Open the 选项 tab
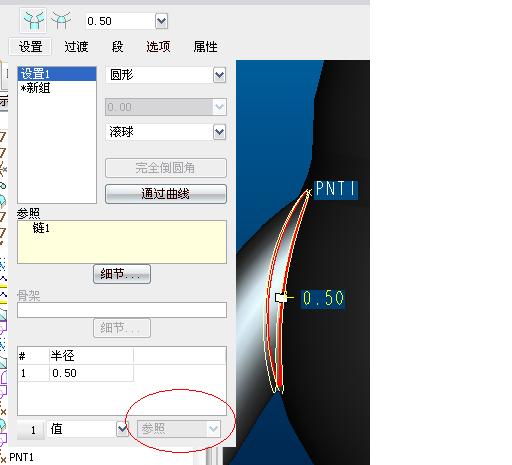512x465 pixels. coord(158,46)
